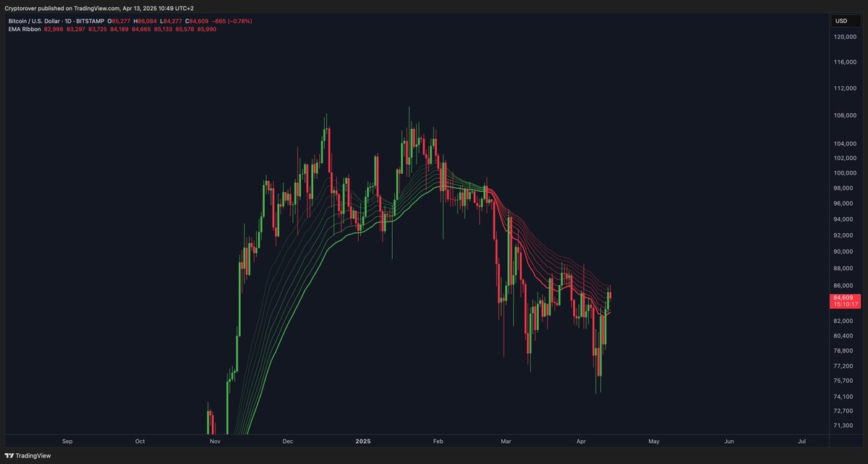Click the Sep label on time axis
The width and height of the screenshot is (868, 464).
point(67,441)
